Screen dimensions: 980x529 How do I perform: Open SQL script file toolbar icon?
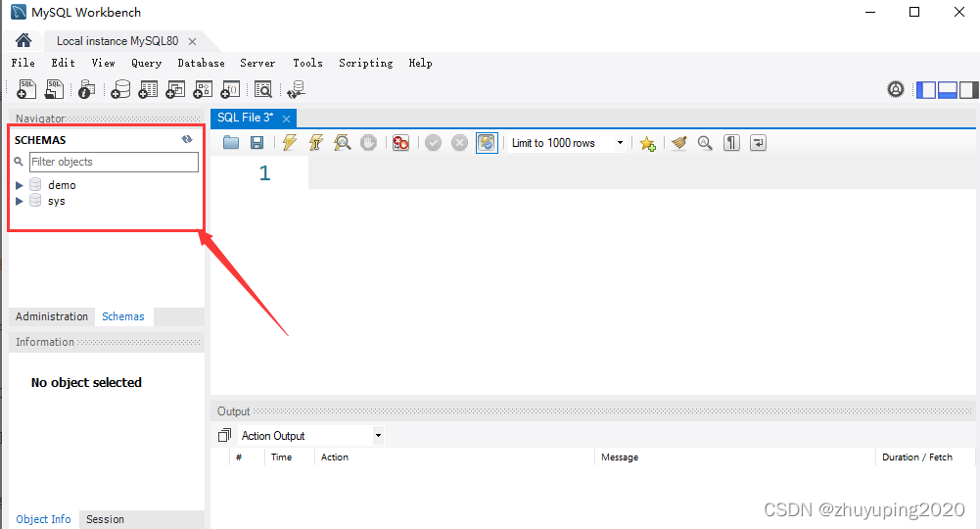55,89
